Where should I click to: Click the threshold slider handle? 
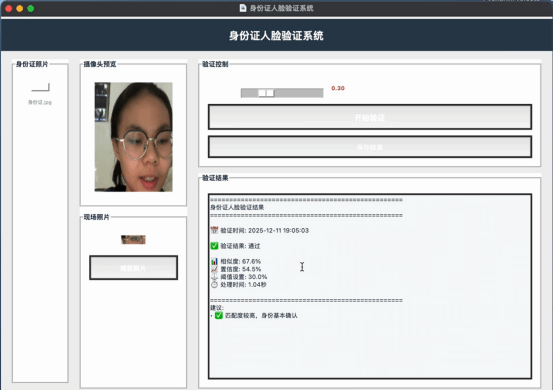pyautogui.click(x=266, y=93)
